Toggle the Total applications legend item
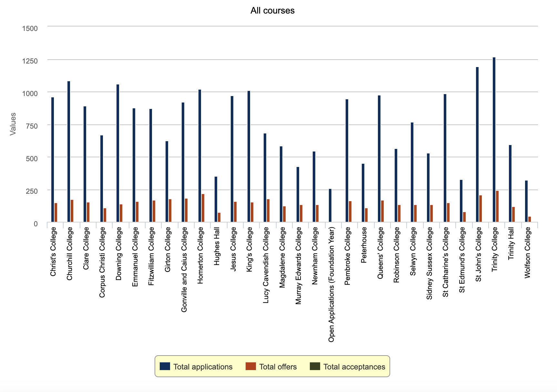Viewport: 557px width, 392px height. tap(203, 367)
